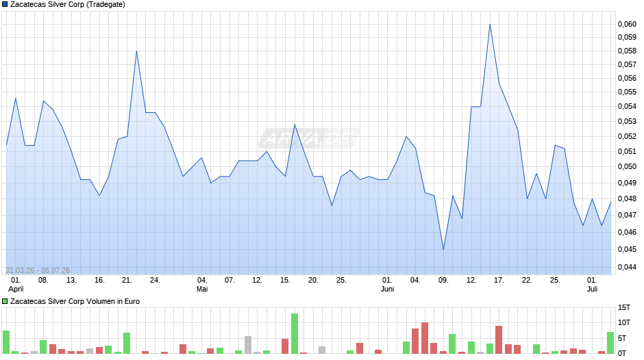This screenshot has width=644, height=360.
Task: Click the 10T volume axis label
Action: pos(624,322)
